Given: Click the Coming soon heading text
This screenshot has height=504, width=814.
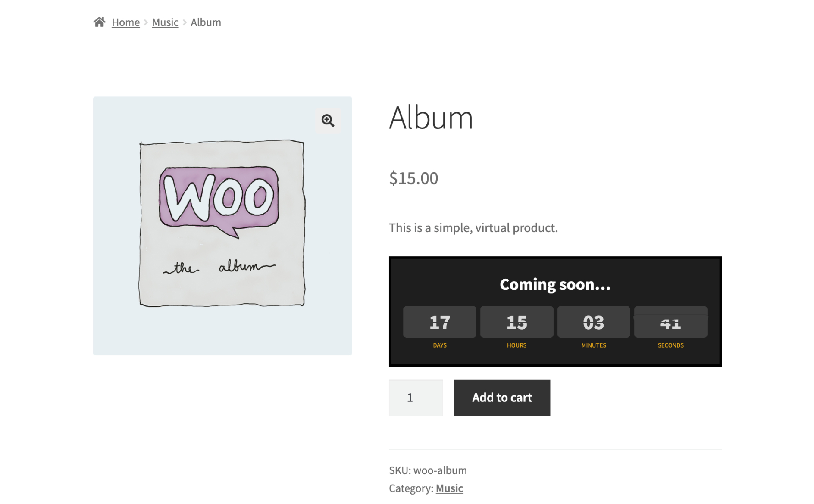Looking at the screenshot, I should click(x=554, y=284).
